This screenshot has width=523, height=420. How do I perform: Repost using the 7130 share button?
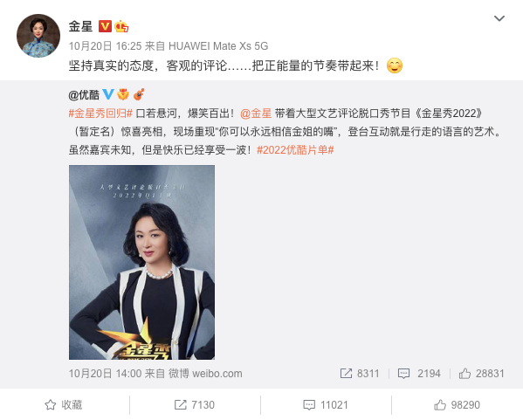195,404
